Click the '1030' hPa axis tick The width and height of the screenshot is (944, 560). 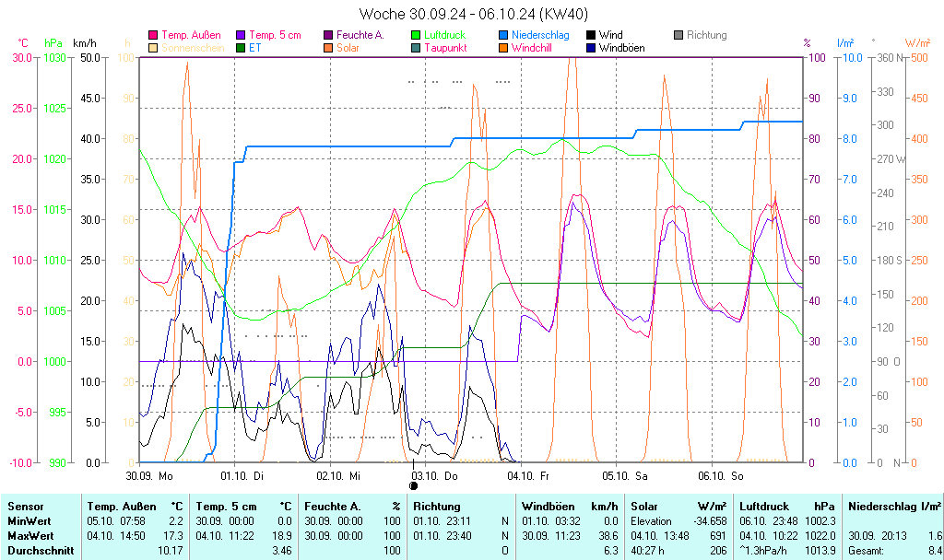point(53,58)
